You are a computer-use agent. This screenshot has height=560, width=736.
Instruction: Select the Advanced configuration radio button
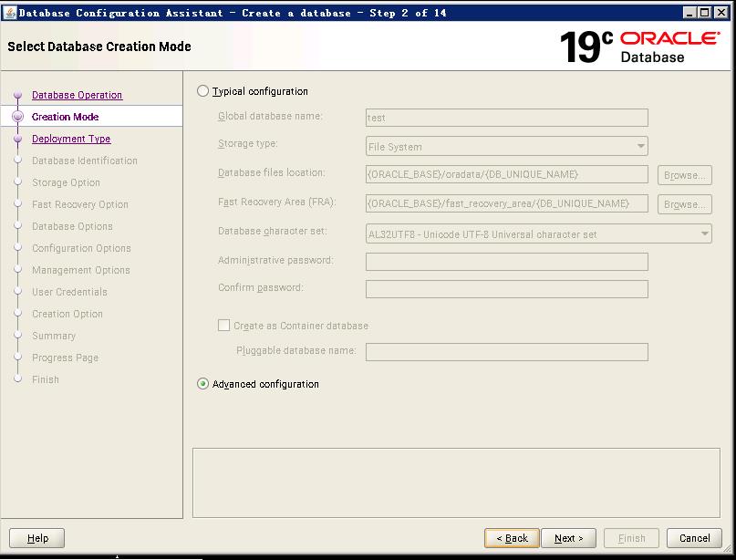tap(202, 384)
